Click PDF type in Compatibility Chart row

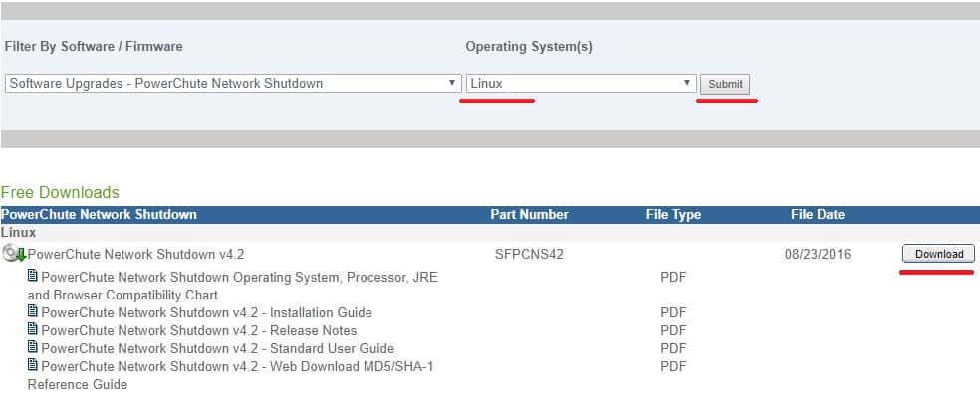point(673,278)
